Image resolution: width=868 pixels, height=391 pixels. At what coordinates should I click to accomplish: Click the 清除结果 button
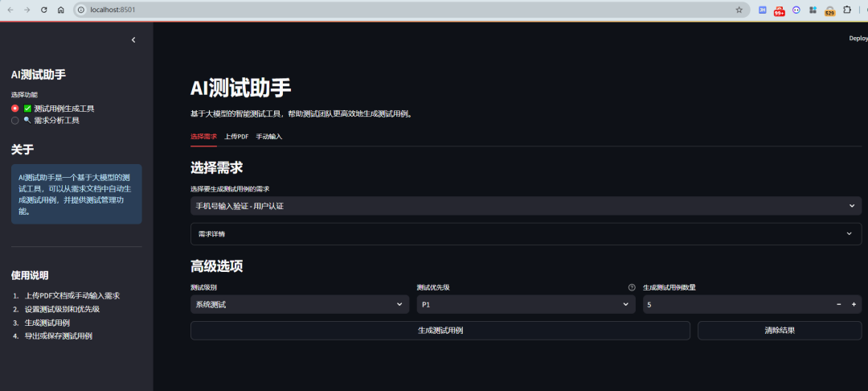tap(780, 331)
